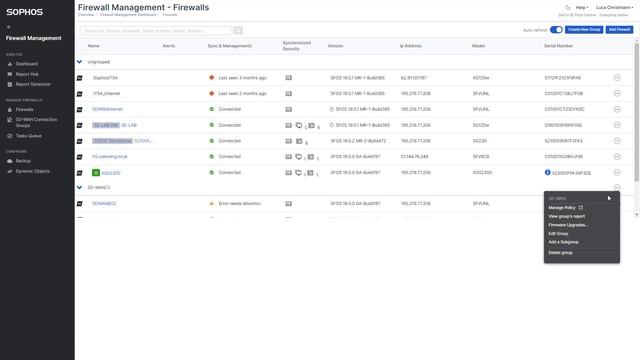Click the Synchronized Security icon on ITSA_Internet row
This screenshot has height=360, width=640.
[x=289, y=93]
